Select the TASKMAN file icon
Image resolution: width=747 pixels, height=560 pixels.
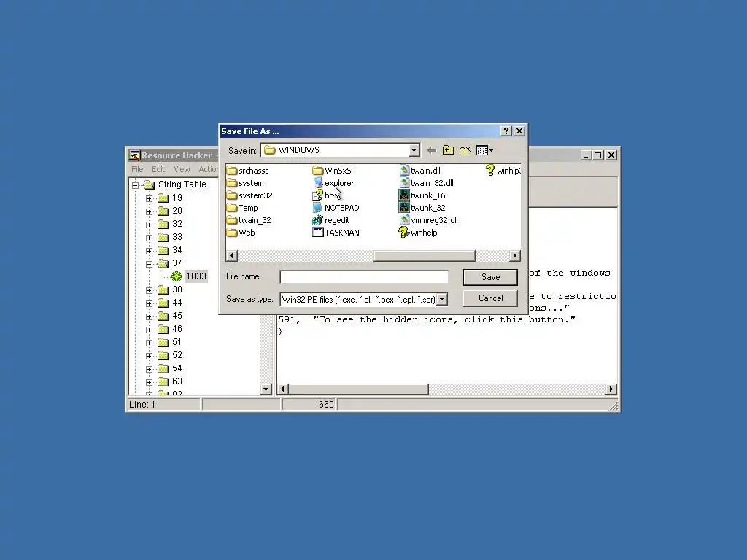(x=318, y=233)
